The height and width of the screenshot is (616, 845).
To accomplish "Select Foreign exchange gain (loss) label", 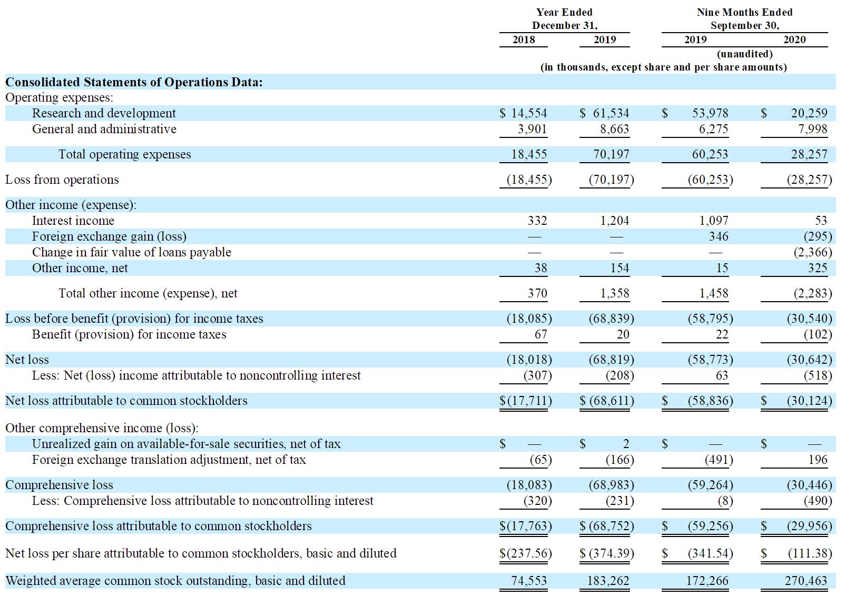I will pyautogui.click(x=109, y=236).
